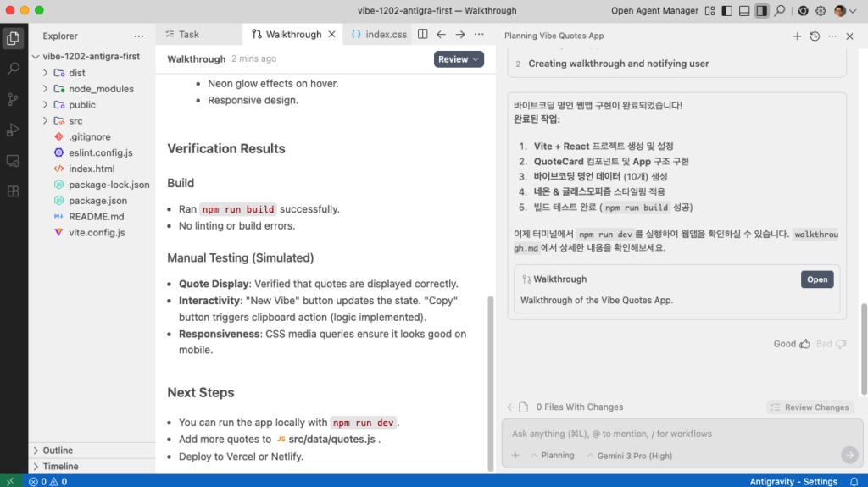Click the Open button on the Walkthrough card
The width and height of the screenshot is (868, 487).
click(x=817, y=279)
